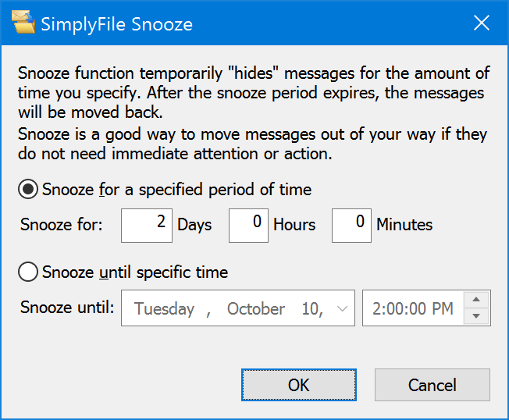Image resolution: width=509 pixels, height=420 pixels.
Task: Select Tuesday in the date field
Action: click(x=164, y=308)
